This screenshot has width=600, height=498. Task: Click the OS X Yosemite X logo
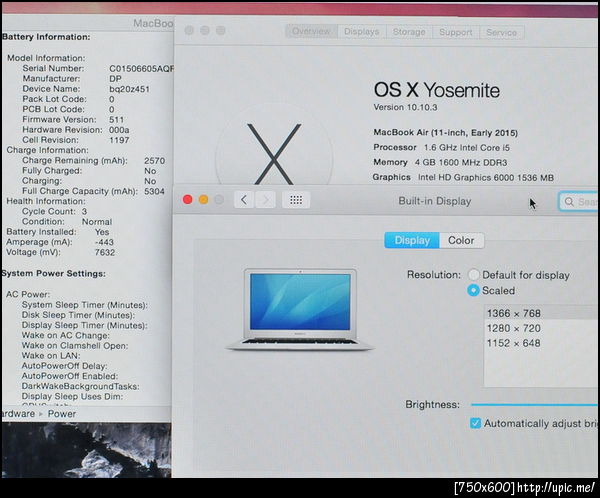[x=274, y=154]
